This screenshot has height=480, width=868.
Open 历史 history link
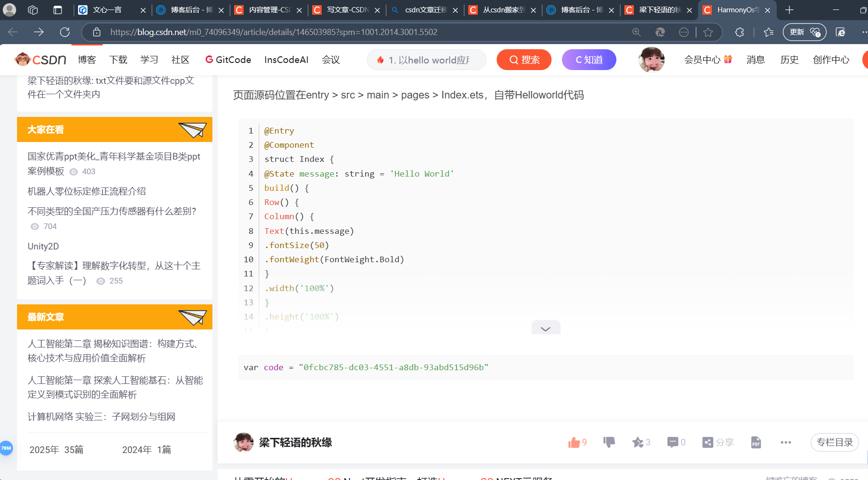[x=789, y=60]
